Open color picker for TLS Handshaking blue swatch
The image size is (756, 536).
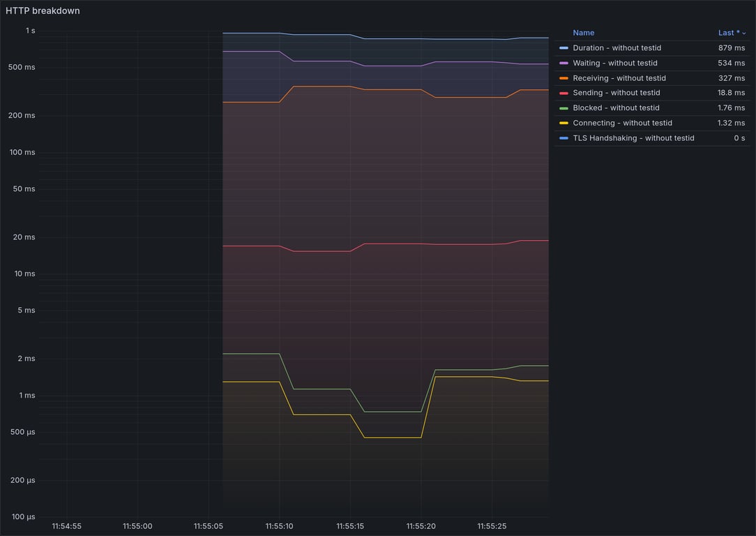pyautogui.click(x=564, y=138)
